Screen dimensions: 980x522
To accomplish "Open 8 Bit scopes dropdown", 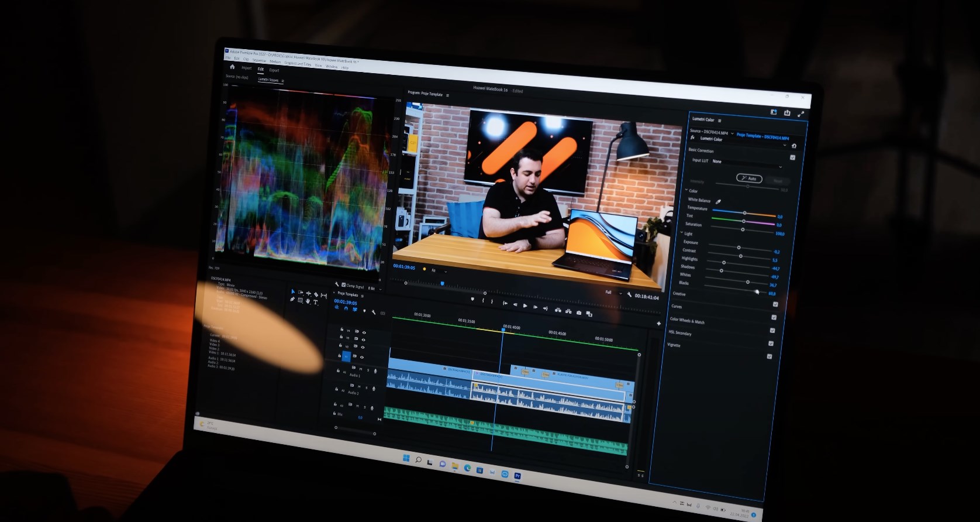I will pos(375,289).
